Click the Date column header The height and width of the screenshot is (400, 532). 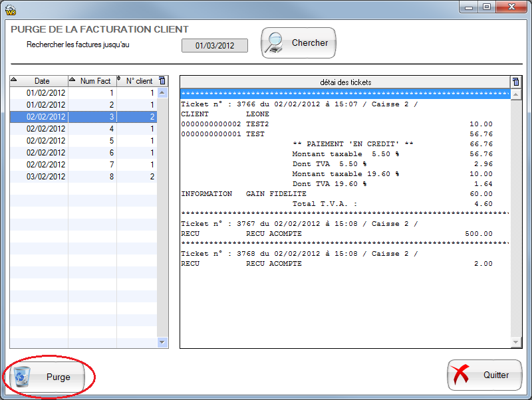point(42,81)
